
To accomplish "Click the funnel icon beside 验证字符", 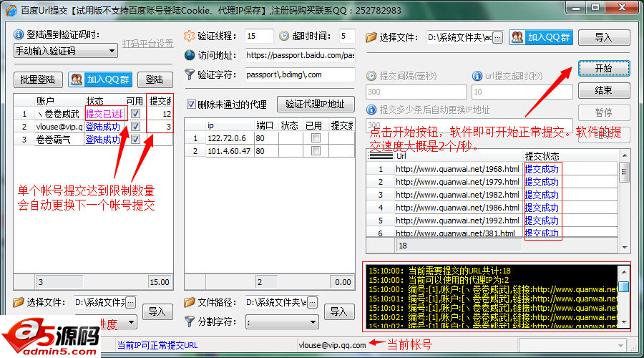I will (x=190, y=74).
